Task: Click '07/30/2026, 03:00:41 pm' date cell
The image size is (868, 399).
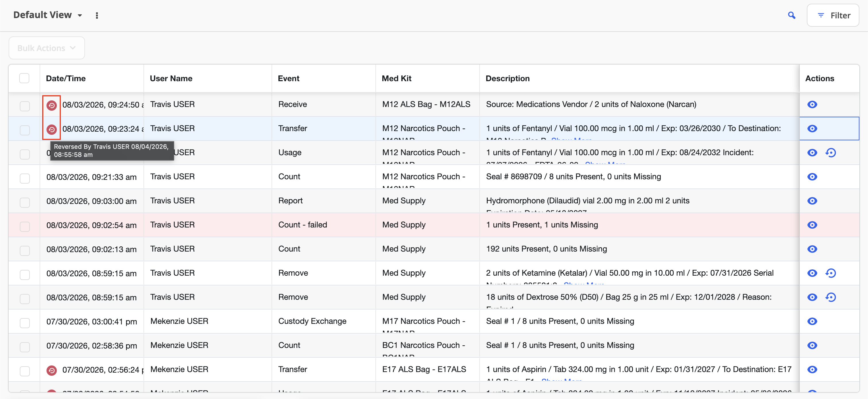Action: (92, 322)
